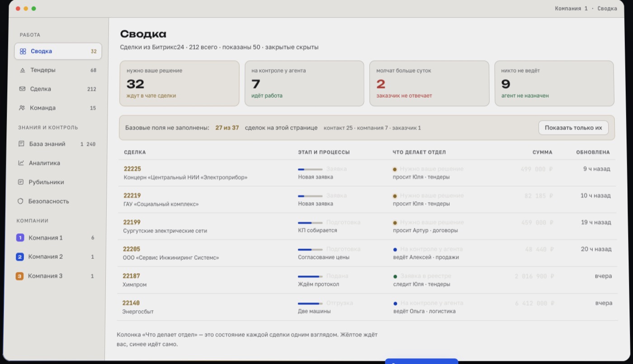Click the text просит Артур · договоры
633x364 pixels.
click(x=425, y=231)
